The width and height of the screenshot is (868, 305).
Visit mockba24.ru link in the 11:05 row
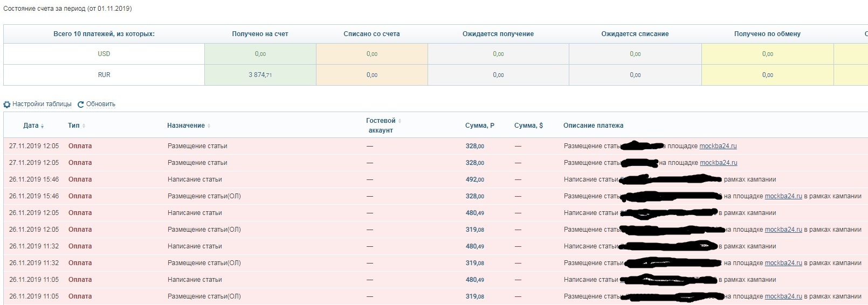click(x=783, y=296)
